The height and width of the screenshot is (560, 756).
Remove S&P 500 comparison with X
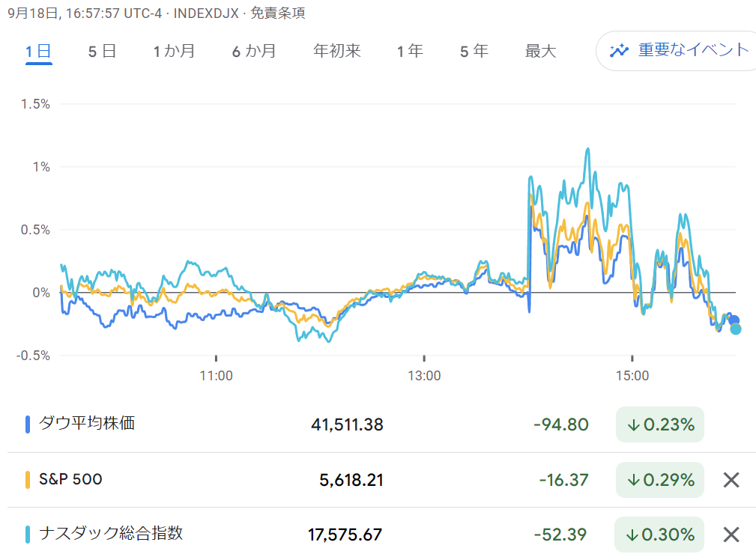[x=731, y=480]
